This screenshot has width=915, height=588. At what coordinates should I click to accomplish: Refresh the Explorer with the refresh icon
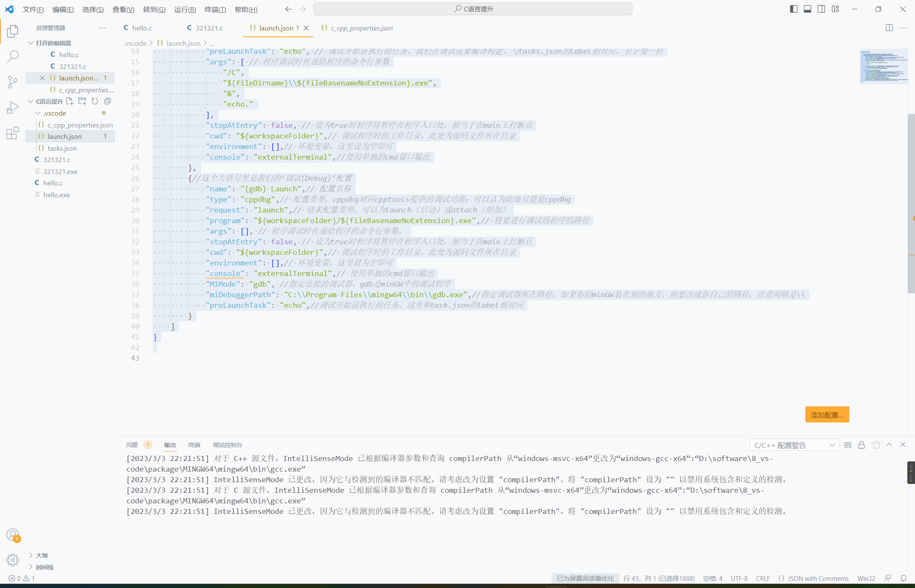(94, 101)
